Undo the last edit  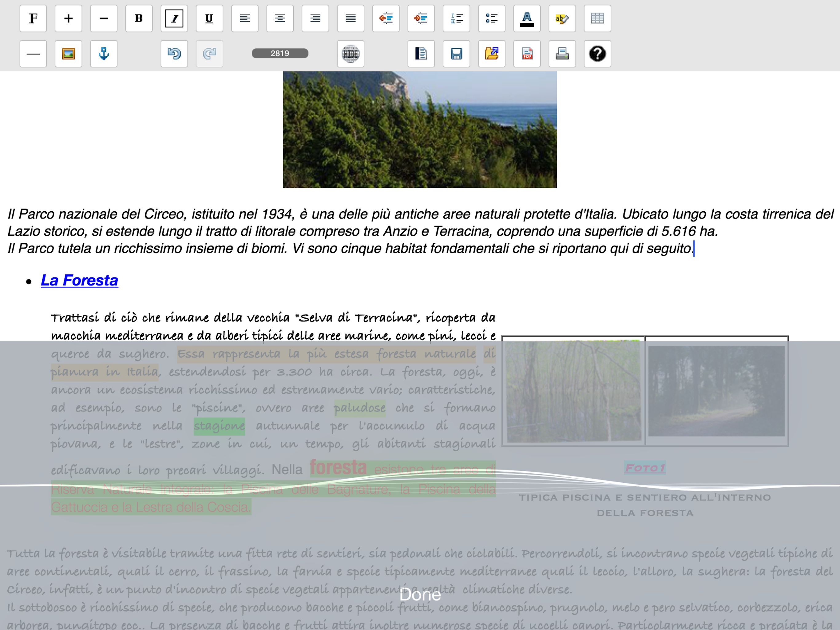[x=174, y=54]
